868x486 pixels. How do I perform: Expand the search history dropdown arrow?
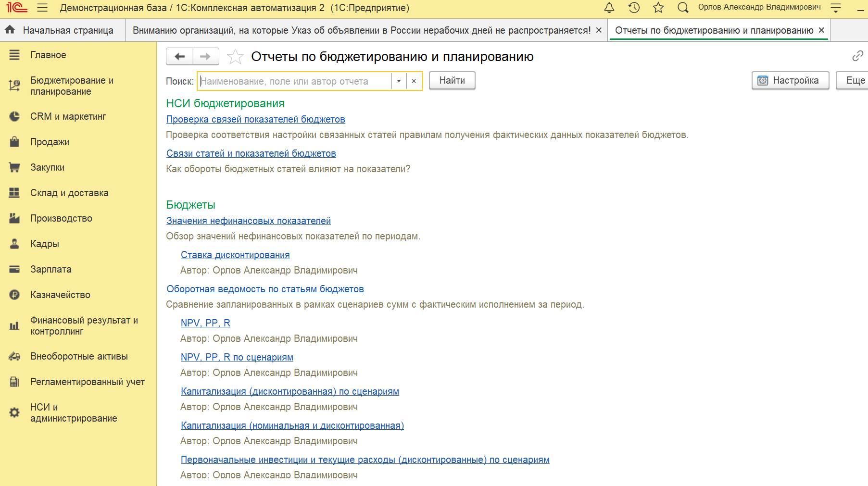coord(399,81)
